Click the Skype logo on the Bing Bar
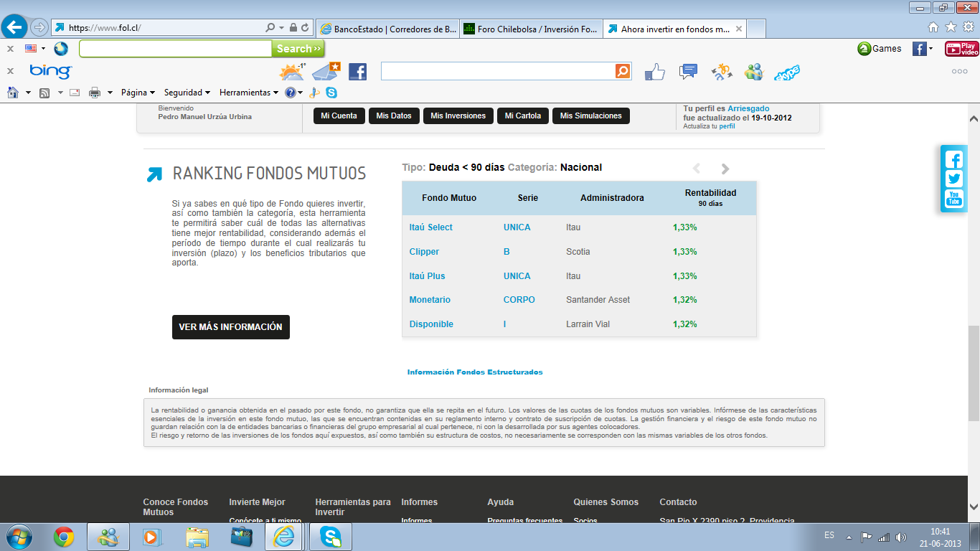This screenshot has height=551, width=980. pyautogui.click(x=787, y=72)
